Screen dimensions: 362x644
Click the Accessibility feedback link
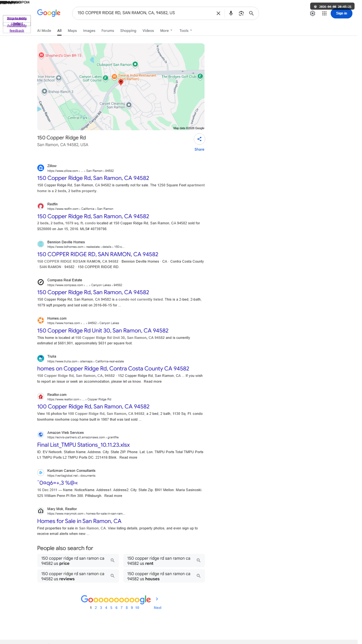[x=17, y=28]
